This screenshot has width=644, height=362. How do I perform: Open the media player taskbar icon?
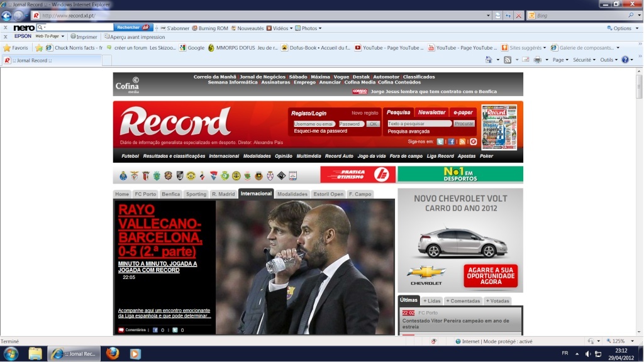(x=135, y=353)
